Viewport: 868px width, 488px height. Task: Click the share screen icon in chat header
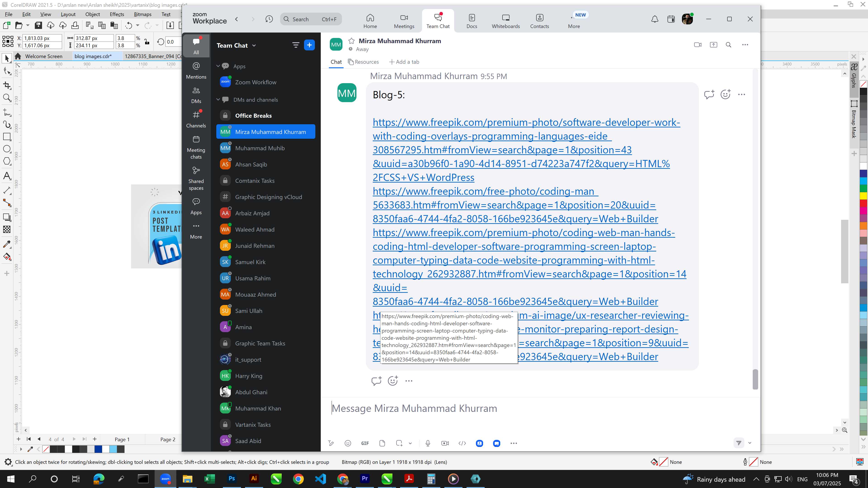(713, 45)
